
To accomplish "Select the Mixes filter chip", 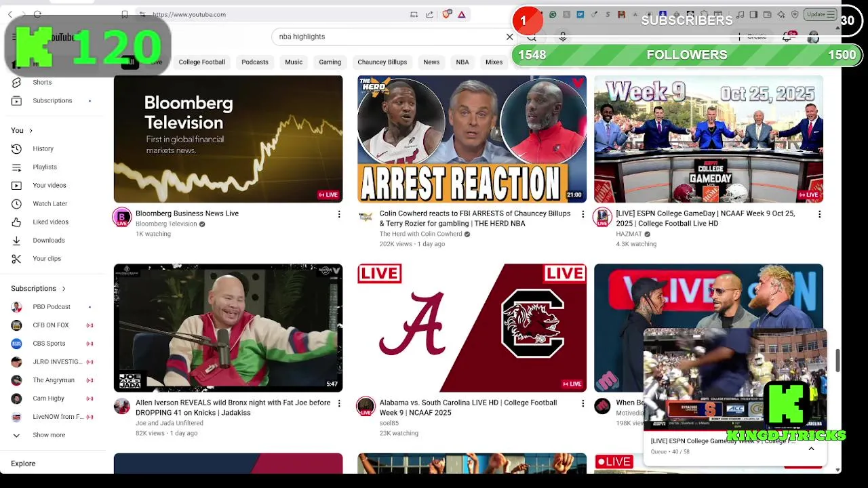I will pyautogui.click(x=494, y=62).
